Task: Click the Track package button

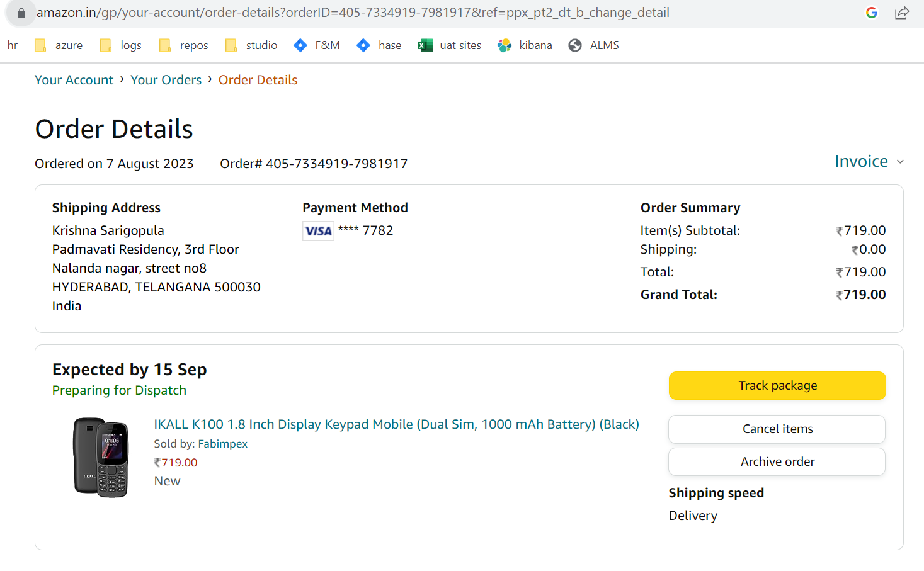Action: click(777, 385)
